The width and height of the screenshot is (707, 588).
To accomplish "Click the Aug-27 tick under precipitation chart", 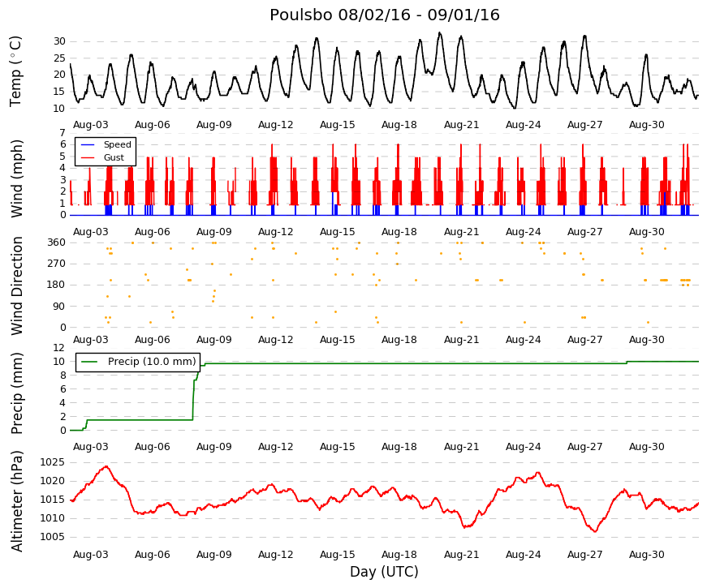I will pyautogui.click(x=584, y=447).
